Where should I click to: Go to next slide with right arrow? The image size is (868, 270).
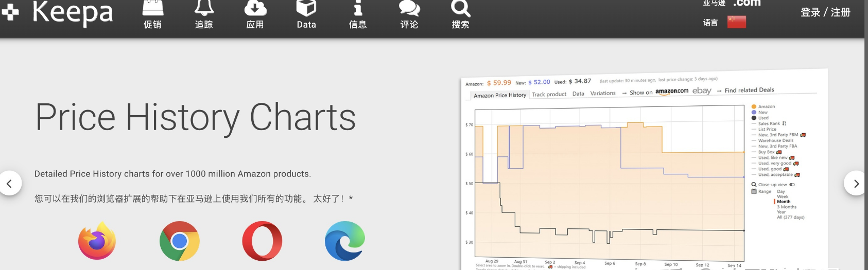(x=856, y=184)
